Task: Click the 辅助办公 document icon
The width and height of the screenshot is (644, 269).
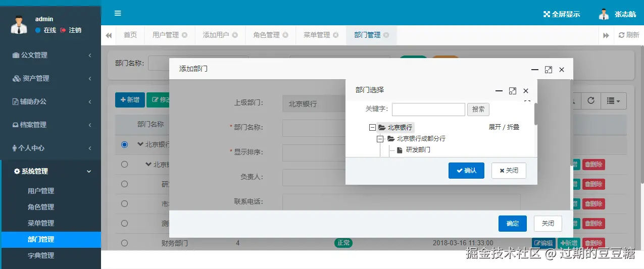Action: pyautogui.click(x=15, y=101)
